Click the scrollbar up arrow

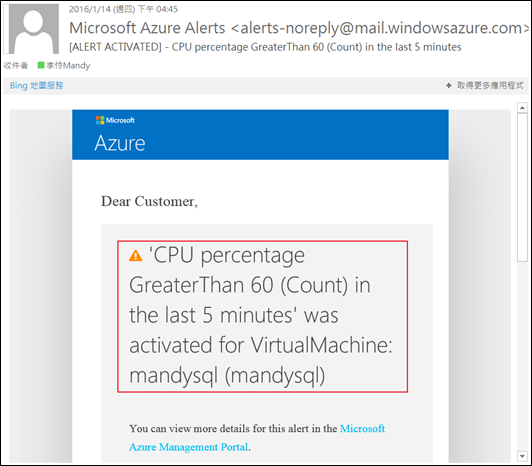tap(522, 108)
